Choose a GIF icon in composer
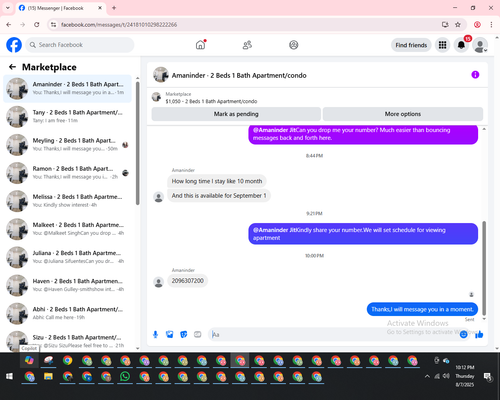Viewport: 500px width, 400px height. 198,334
